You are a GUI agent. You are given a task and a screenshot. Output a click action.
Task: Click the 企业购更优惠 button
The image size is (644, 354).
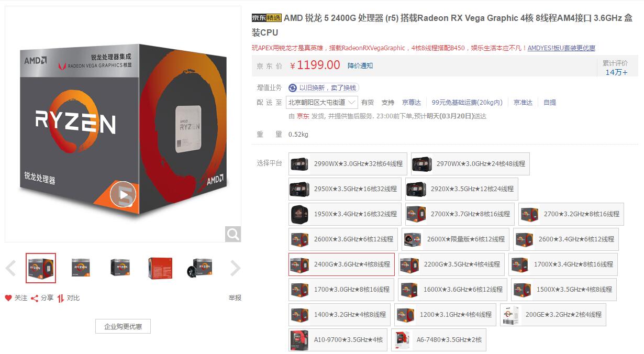(x=123, y=326)
